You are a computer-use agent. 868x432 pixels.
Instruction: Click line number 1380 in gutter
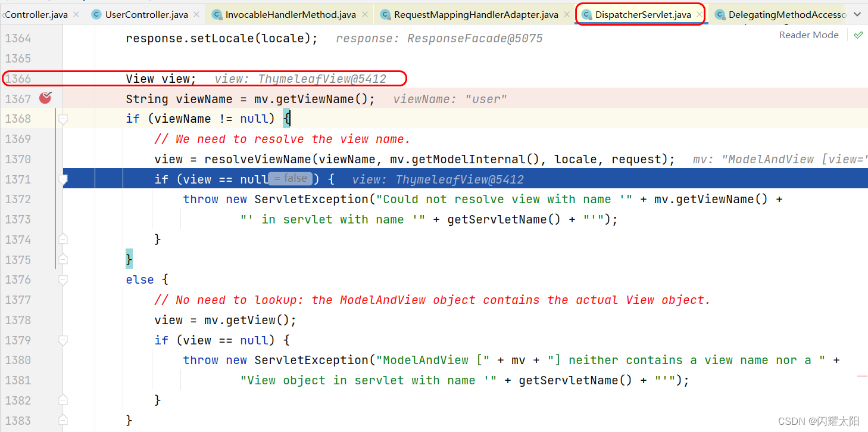point(18,360)
